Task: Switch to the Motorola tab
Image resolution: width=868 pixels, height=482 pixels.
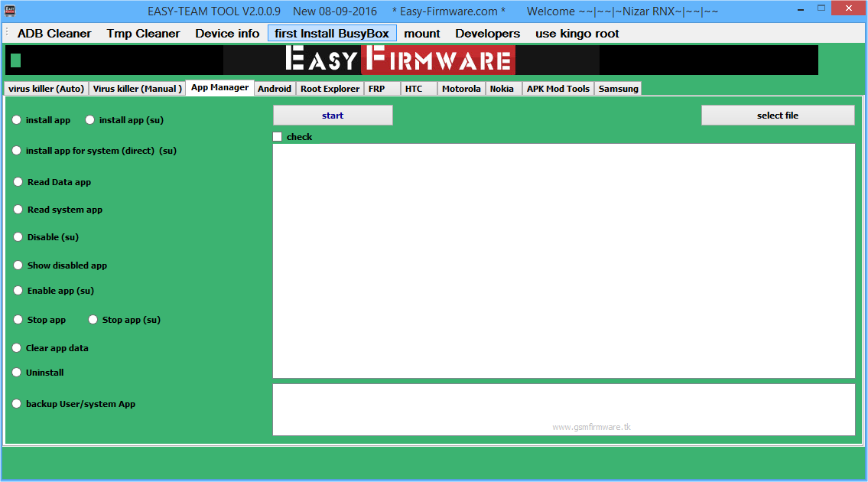Action: pyautogui.click(x=461, y=89)
